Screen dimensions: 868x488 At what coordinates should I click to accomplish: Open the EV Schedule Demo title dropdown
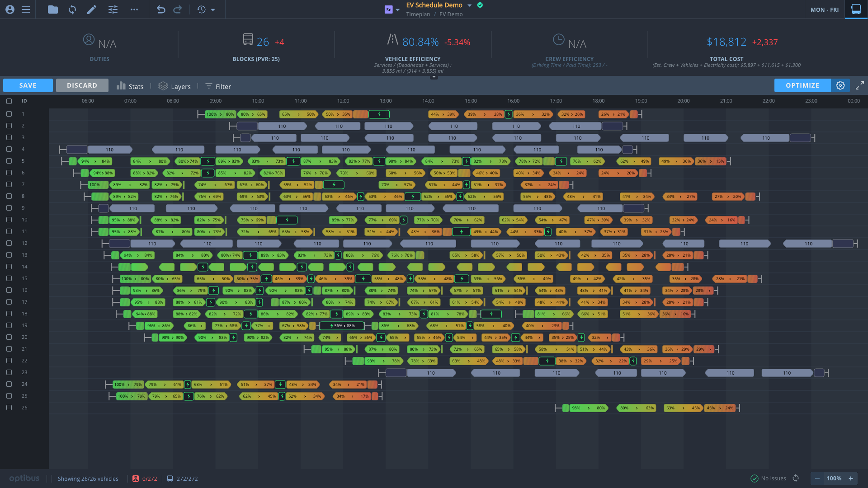[469, 5]
